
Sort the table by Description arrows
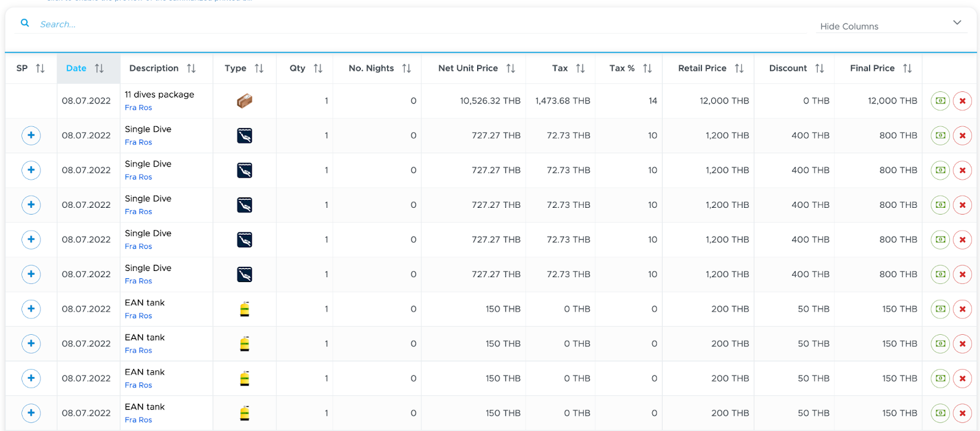(191, 69)
